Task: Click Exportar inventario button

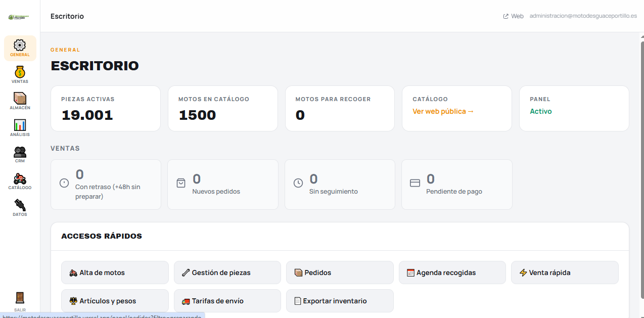Action: (x=340, y=301)
